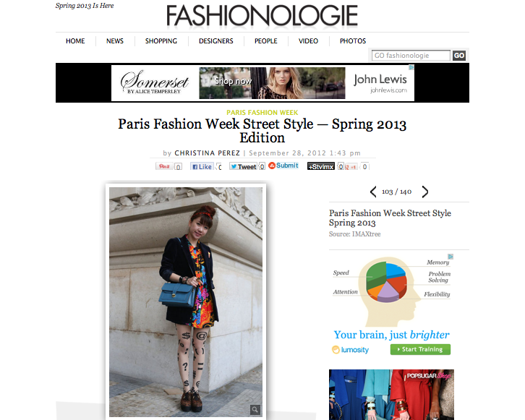Pin this article with Pinterest button
This screenshot has width=525, height=420.
point(164,166)
